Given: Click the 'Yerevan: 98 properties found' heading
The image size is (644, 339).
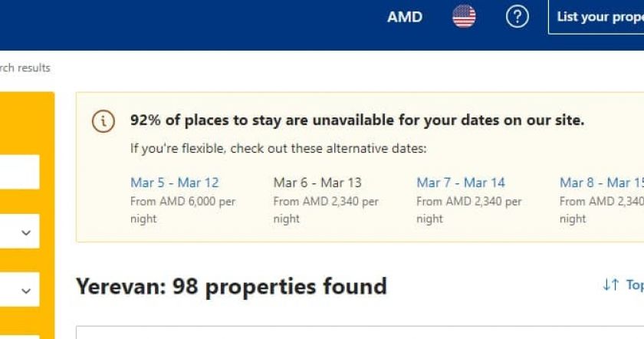Looking at the screenshot, I should tap(231, 286).
